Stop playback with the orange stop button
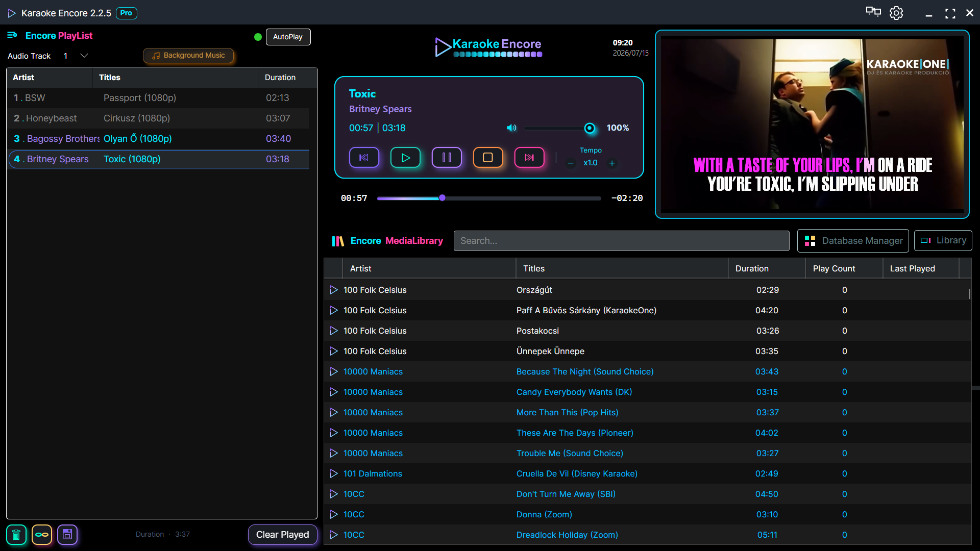Viewport: 980px width, 551px height. [x=488, y=158]
